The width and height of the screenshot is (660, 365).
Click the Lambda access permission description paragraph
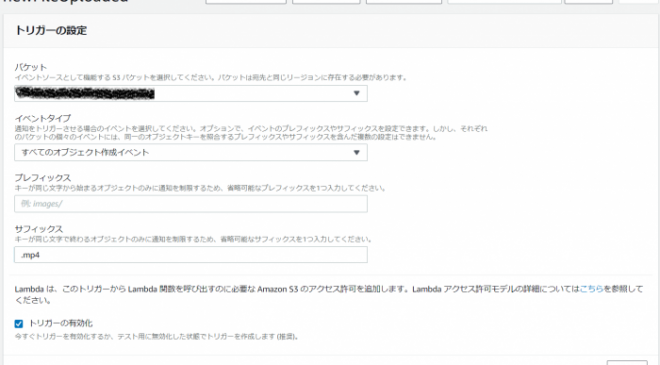[329, 294]
